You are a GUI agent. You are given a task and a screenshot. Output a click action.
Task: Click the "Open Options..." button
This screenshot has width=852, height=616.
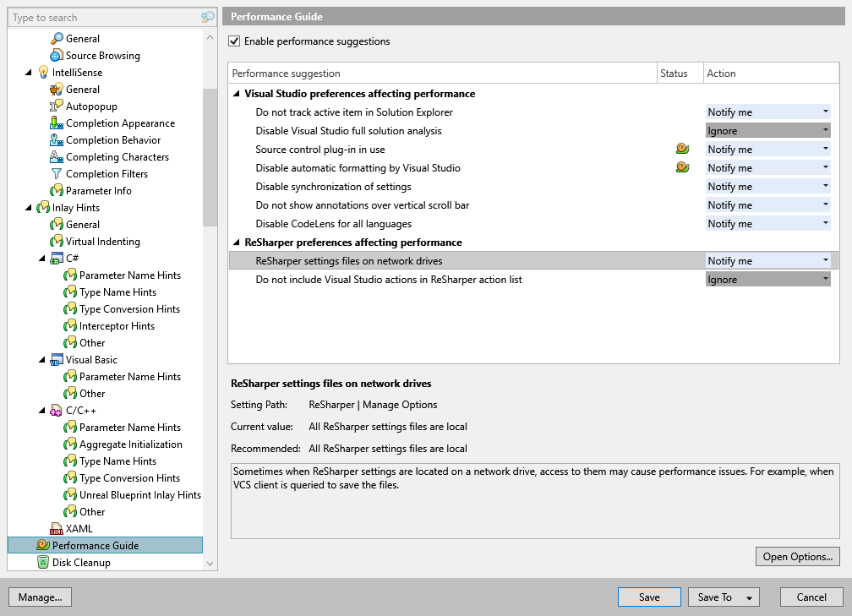pos(797,556)
